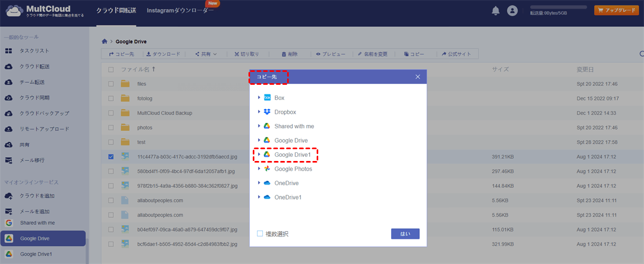Viewport: 644px width, 264px height.
Task: Switch to the クラウド間転送 tab
Action: click(116, 11)
